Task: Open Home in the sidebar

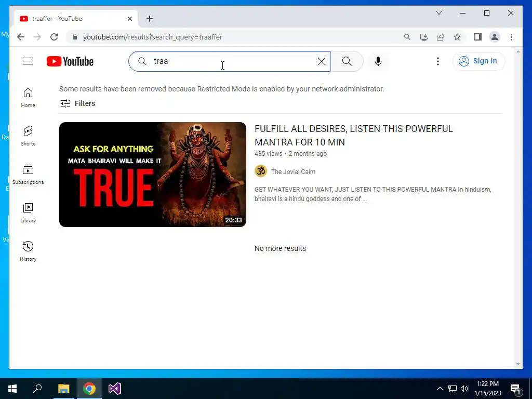Action: pos(28,98)
